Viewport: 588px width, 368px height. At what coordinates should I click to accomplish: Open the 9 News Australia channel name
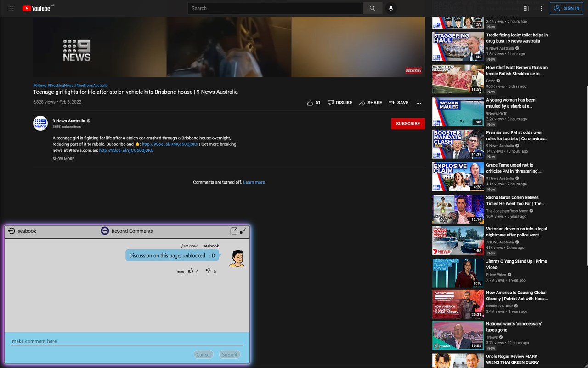click(x=68, y=121)
